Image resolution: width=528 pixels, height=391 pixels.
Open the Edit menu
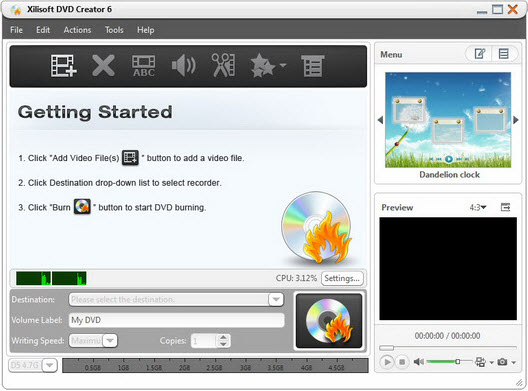click(x=43, y=30)
